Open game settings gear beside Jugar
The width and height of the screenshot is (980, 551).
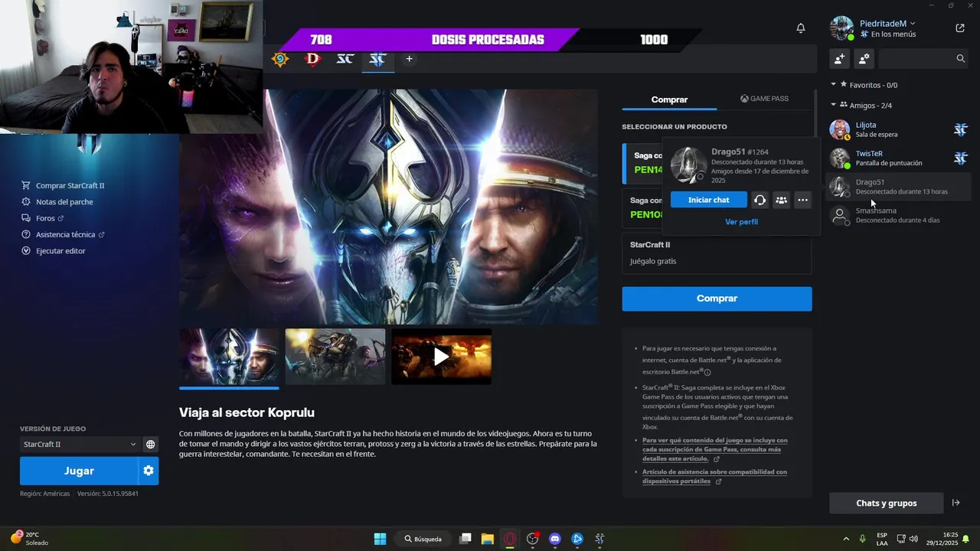149,471
